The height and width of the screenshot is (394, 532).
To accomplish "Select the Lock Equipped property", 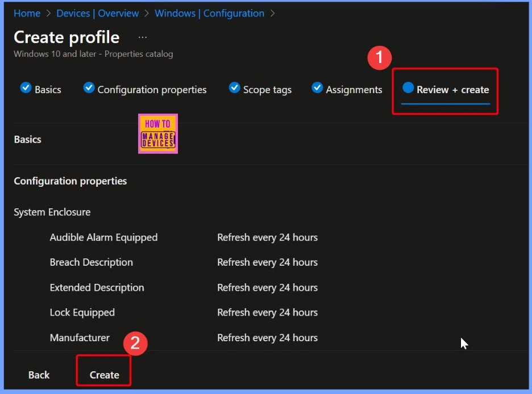I will (x=82, y=312).
